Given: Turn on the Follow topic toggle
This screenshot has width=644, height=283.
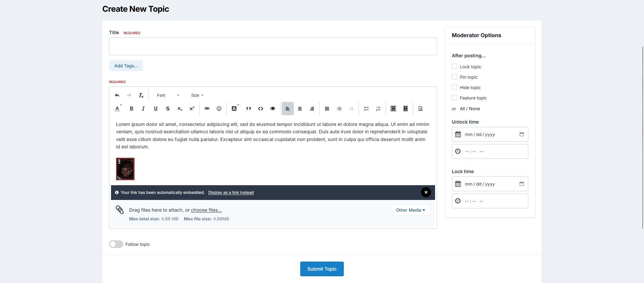Looking at the screenshot, I should (116, 244).
